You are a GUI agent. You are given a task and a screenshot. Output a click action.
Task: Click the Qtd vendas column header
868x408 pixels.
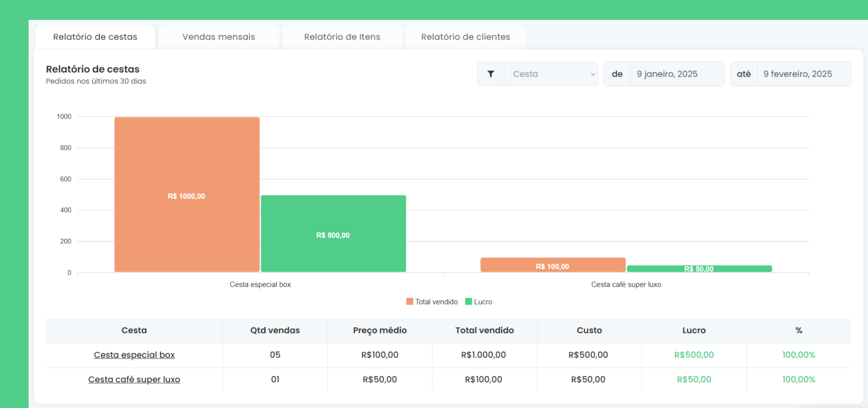(x=275, y=330)
